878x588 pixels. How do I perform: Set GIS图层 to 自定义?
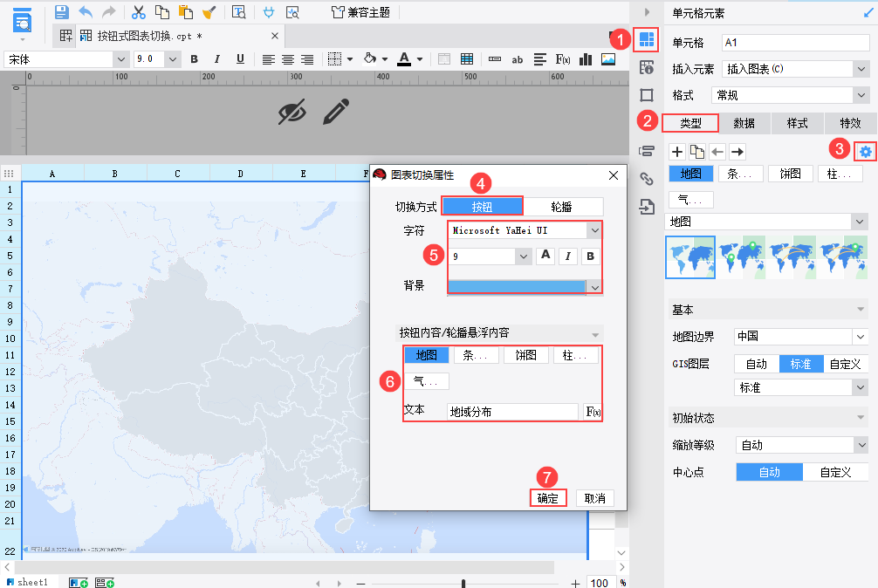coord(845,364)
